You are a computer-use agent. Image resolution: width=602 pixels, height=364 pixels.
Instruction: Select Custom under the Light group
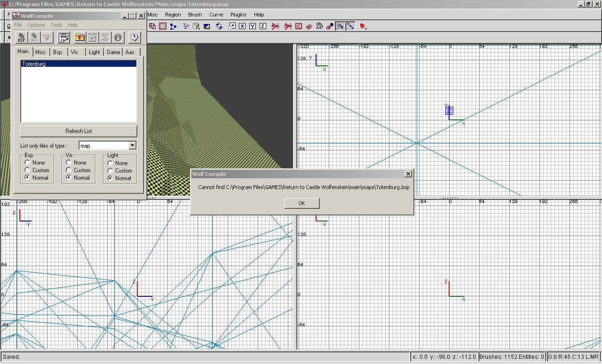(x=110, y=171)
